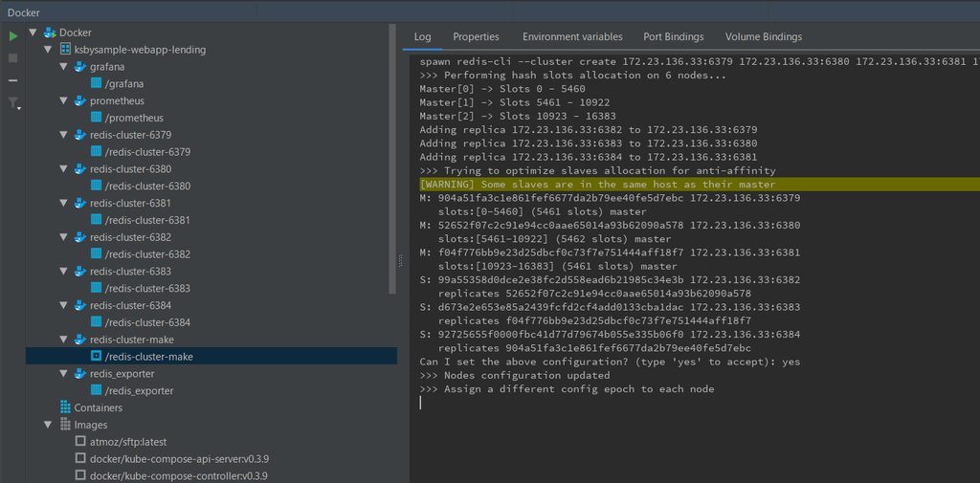Click the /redis-cluster-6384 container icon
This screenshot has height=483, width=980.
pos(96,322)
